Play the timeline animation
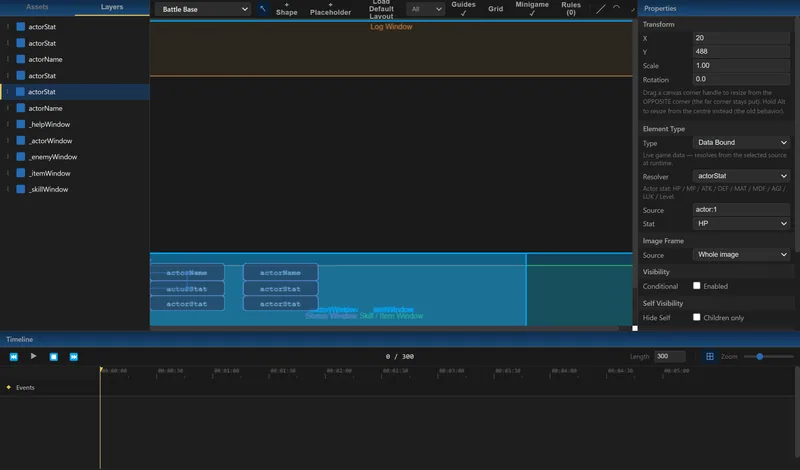 point(33,356)
